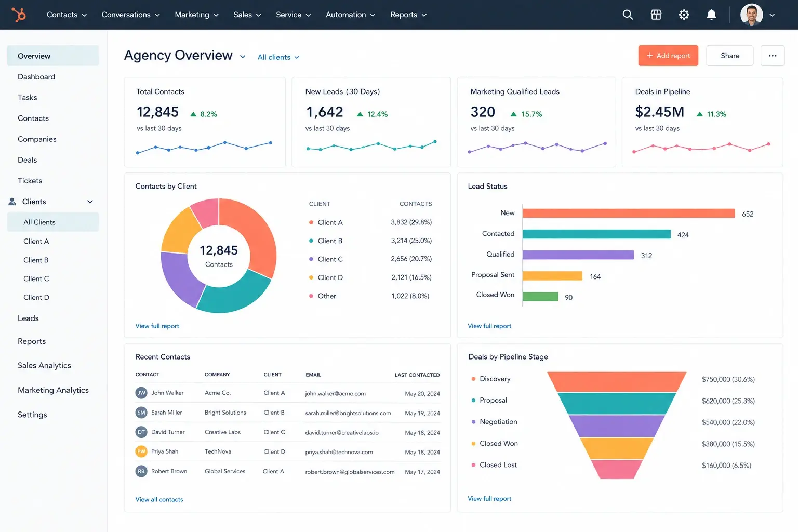Select Client C in the sidebar
Image resolution: width=798 pixels, height=532 pixels.
point(36,279)
